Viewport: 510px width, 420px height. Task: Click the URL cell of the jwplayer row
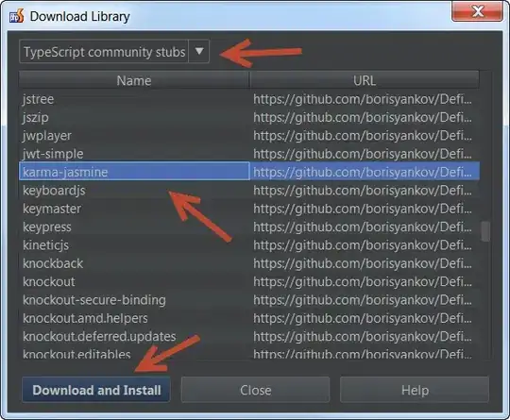365,135
